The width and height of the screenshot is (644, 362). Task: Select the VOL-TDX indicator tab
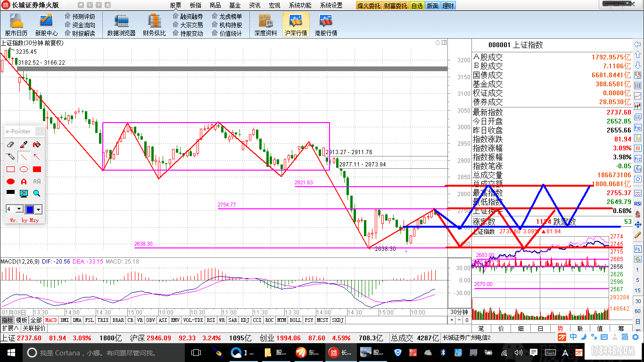pos(193,320)
